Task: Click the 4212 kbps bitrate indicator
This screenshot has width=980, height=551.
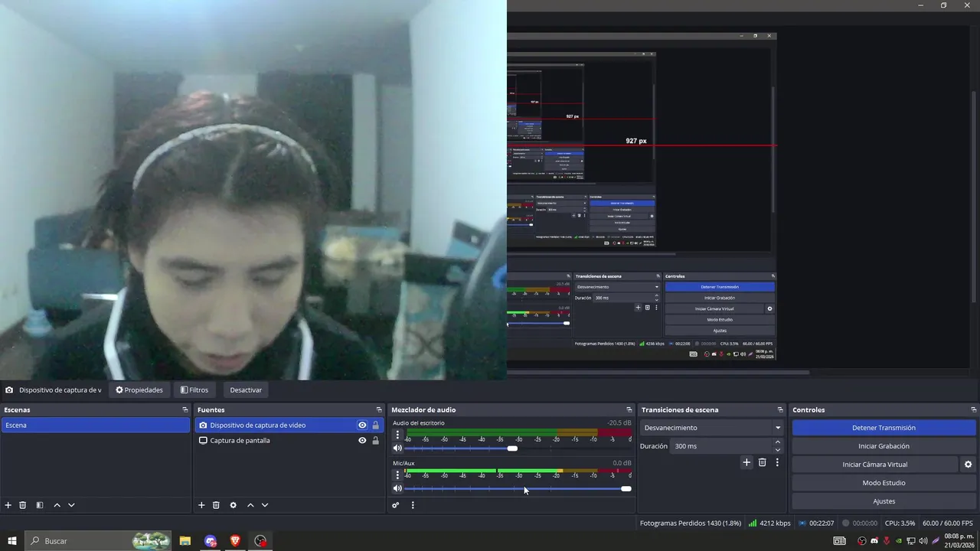Action: [x=769, y=523]
